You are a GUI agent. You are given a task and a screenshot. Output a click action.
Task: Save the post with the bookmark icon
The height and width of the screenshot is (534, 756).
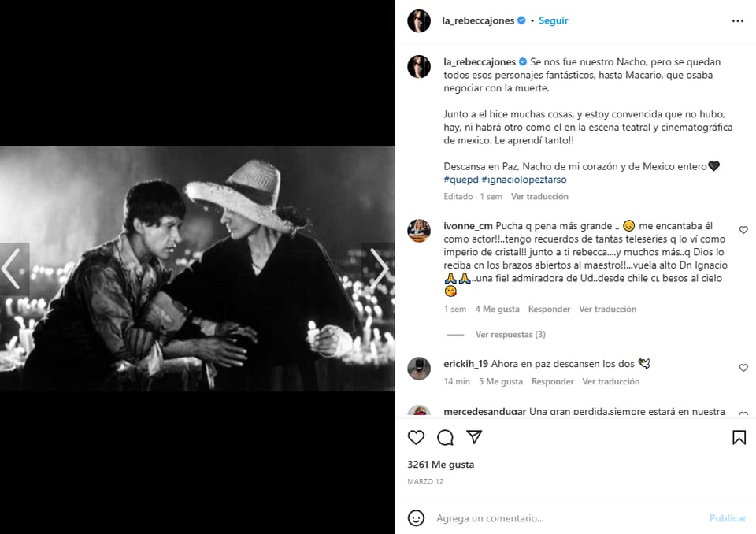pyautogui.click(x=739, y=438)
